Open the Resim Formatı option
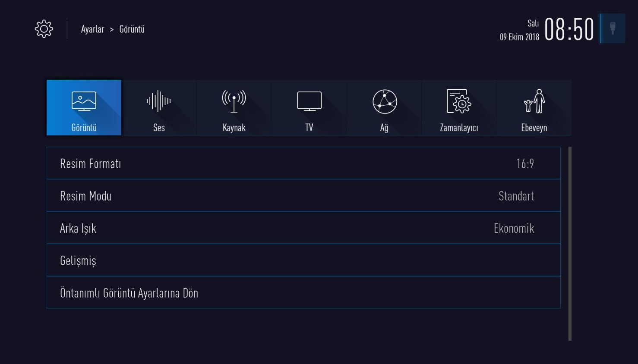638x364 pixels. point(302,163)
